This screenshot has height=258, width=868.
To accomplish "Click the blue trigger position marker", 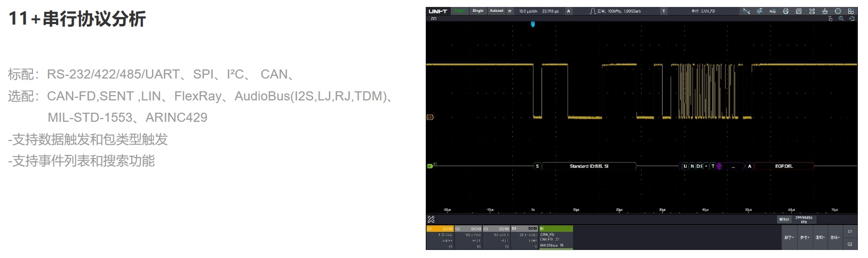I will [532, 24].
